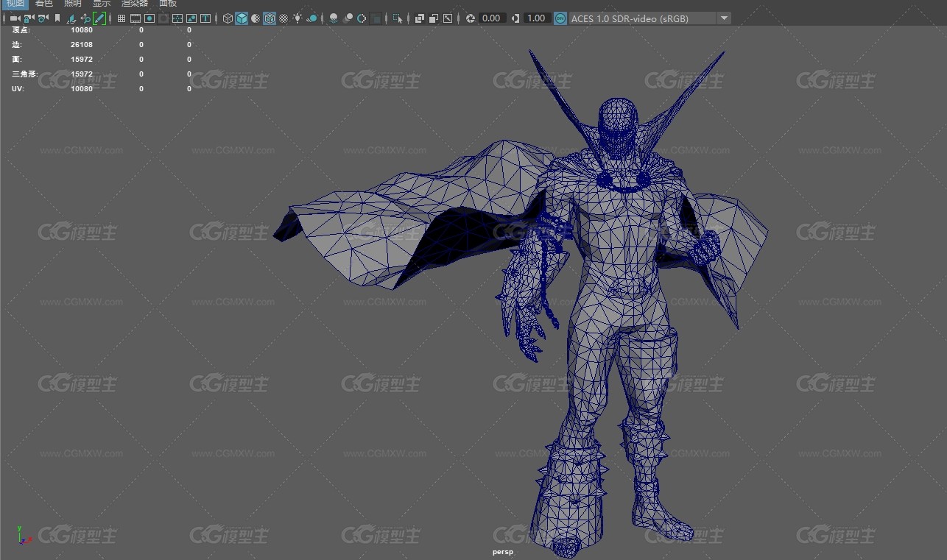
Task: Toggle Wireframe on Shaded icon
Action: coord(270,18)
